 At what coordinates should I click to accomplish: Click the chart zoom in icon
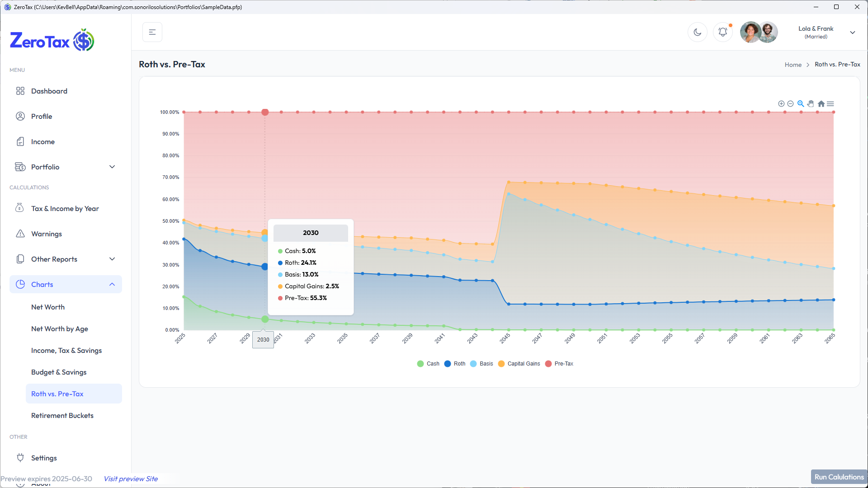(781, 104)
